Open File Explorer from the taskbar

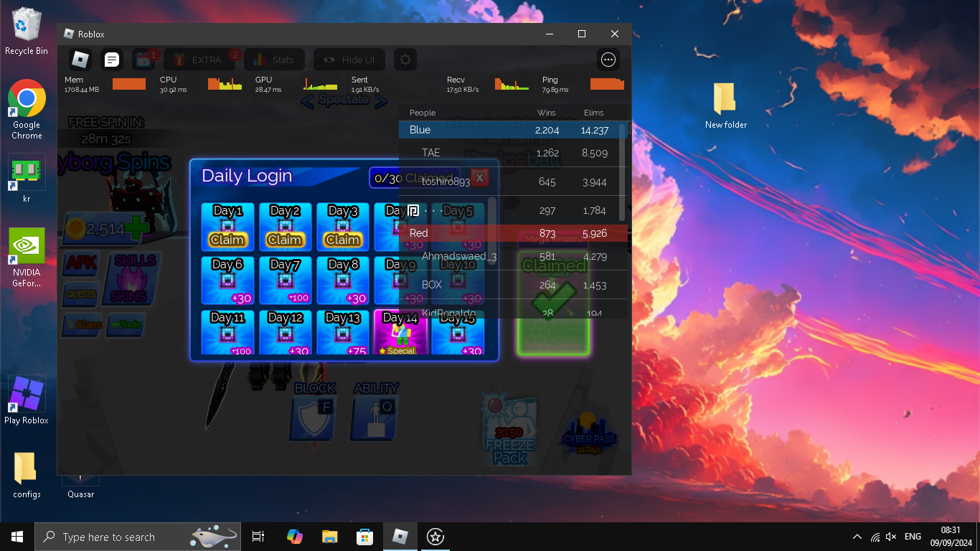(329, 537)
